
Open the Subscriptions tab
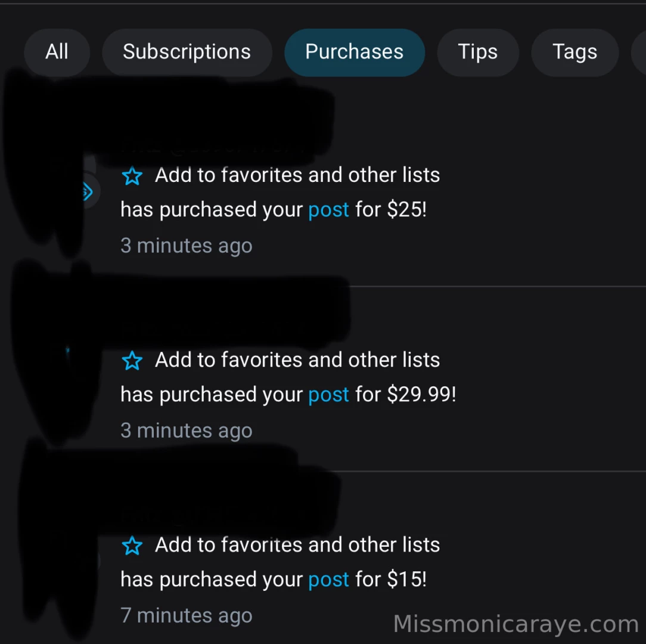pos(187,52)
